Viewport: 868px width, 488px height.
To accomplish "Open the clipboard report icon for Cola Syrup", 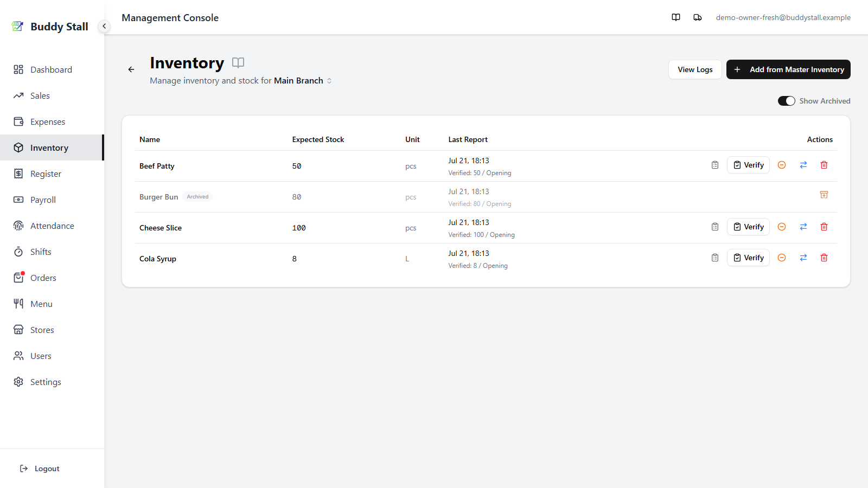I will pos(715,258).
